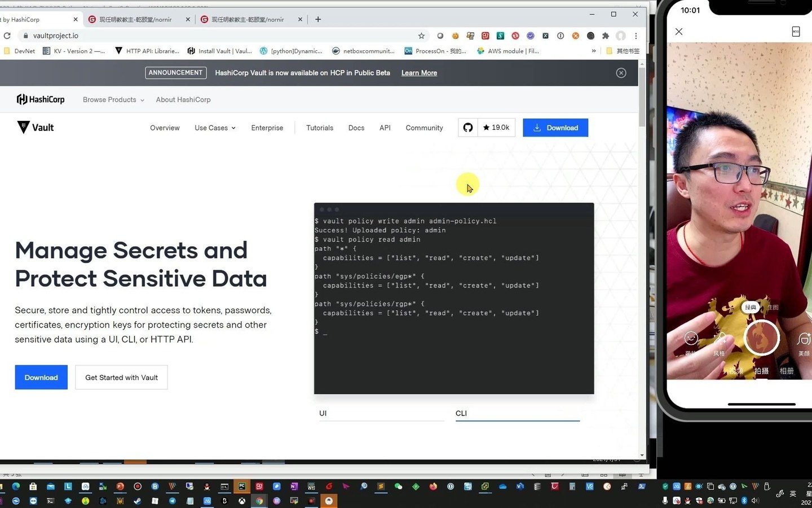The width and height of the screenshot is (812, 508).
Task: Click the Vault logo in the product navbar
Action: (x=36, y=128)
